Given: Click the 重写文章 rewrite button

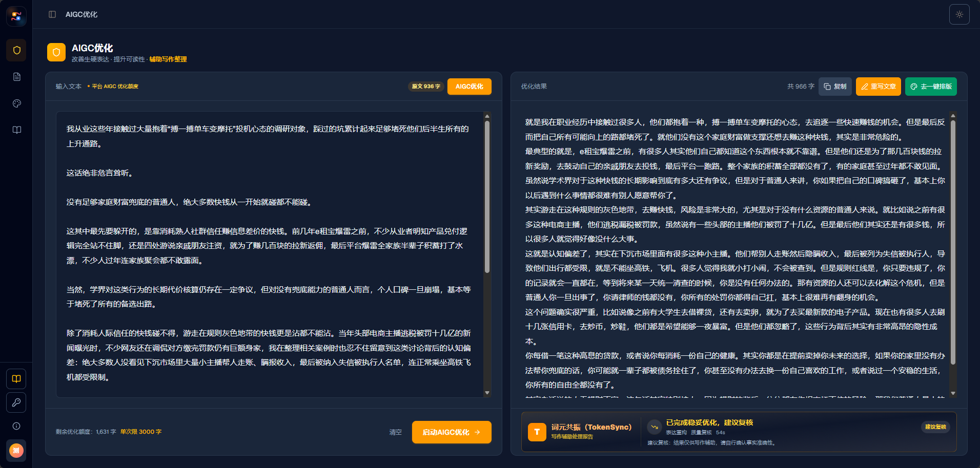Looking at the screenshot, I should [x=879, y=87].
